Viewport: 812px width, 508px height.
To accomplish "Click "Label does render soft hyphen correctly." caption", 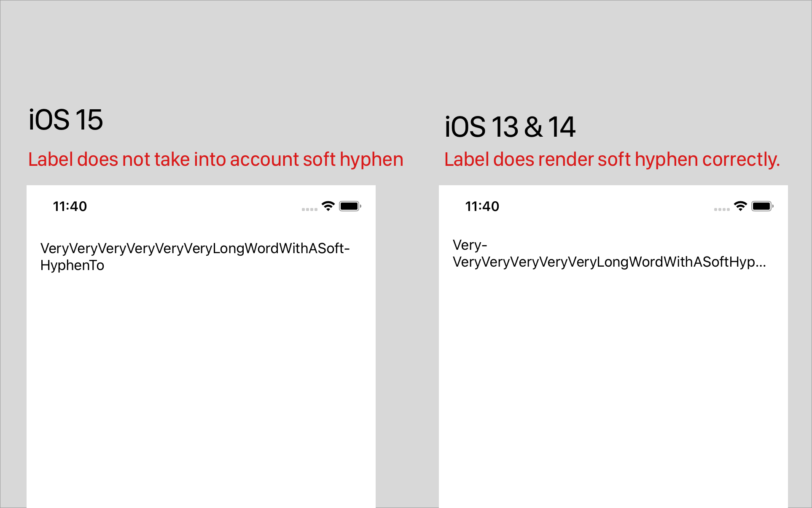I will [612, 159].
